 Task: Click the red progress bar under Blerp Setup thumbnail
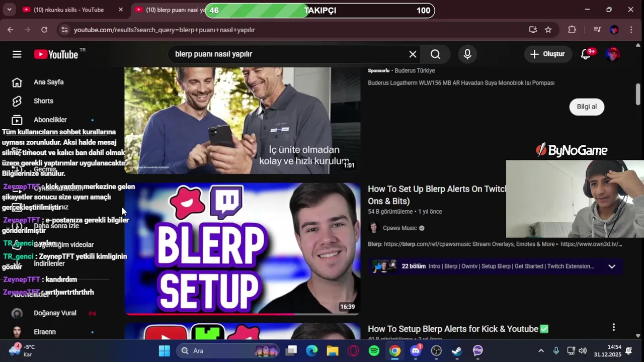point(210,314)
